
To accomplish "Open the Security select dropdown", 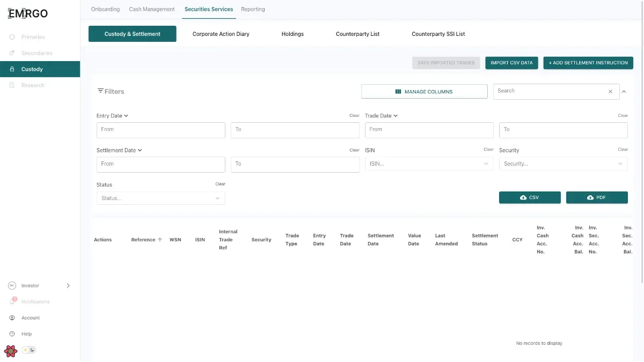I will tap(563, 164).
